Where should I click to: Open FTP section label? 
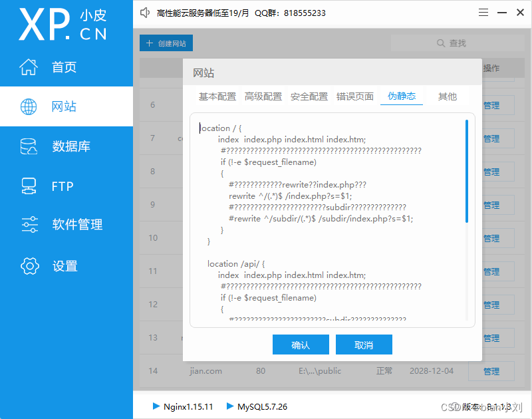pyautogui.click(x=63, y=186)
